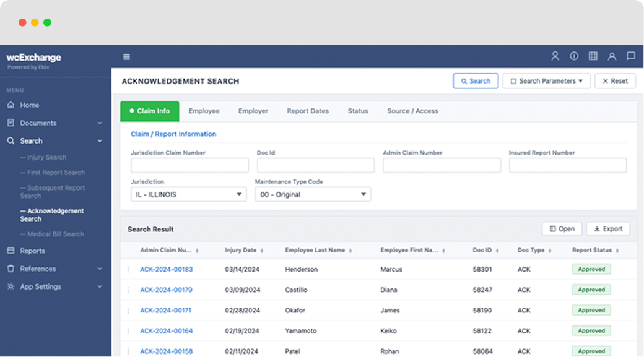
Task: Open claim link ACK-2024-00183
Action: pyautogui.click(x=167, y=269)
